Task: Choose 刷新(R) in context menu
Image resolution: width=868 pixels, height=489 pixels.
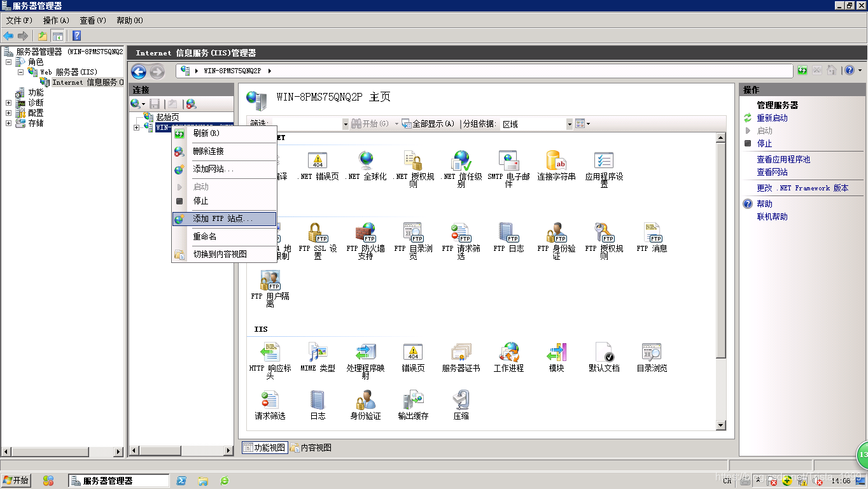Action: tap(224, 133)
